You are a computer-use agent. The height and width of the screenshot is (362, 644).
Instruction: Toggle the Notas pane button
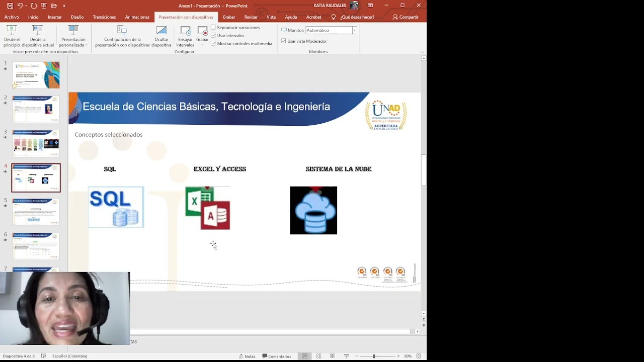[x=247, y=356]
